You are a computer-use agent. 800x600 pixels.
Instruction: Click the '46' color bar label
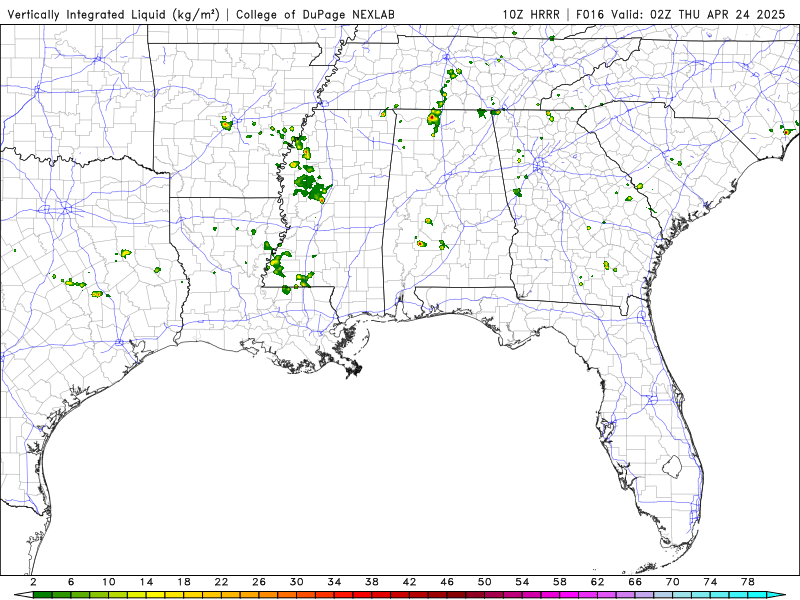(447, 582)
